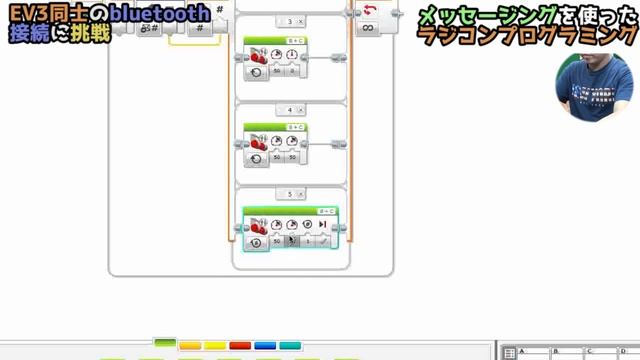Edit right power value in case 5 block
The image size is (640, 360).
click(x=292, y=241)
